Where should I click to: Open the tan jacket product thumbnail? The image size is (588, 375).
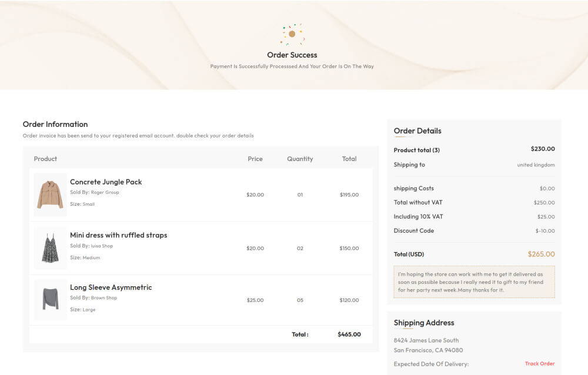[x=50, y=195]
